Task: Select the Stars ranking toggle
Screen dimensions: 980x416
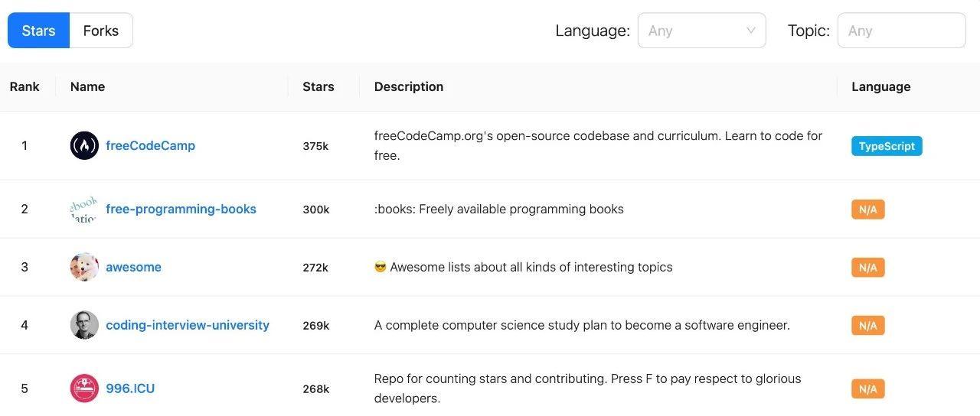Action: (38, 31)
